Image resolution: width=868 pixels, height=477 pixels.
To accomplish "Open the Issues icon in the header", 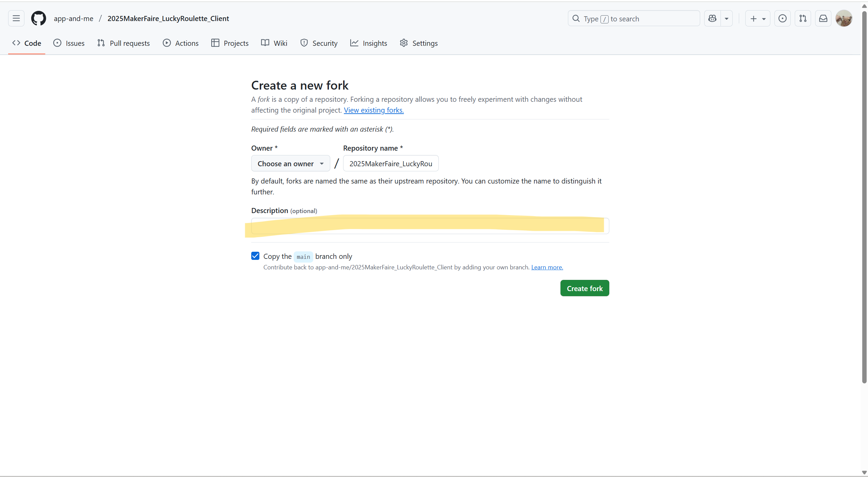I will click(782, 18).
